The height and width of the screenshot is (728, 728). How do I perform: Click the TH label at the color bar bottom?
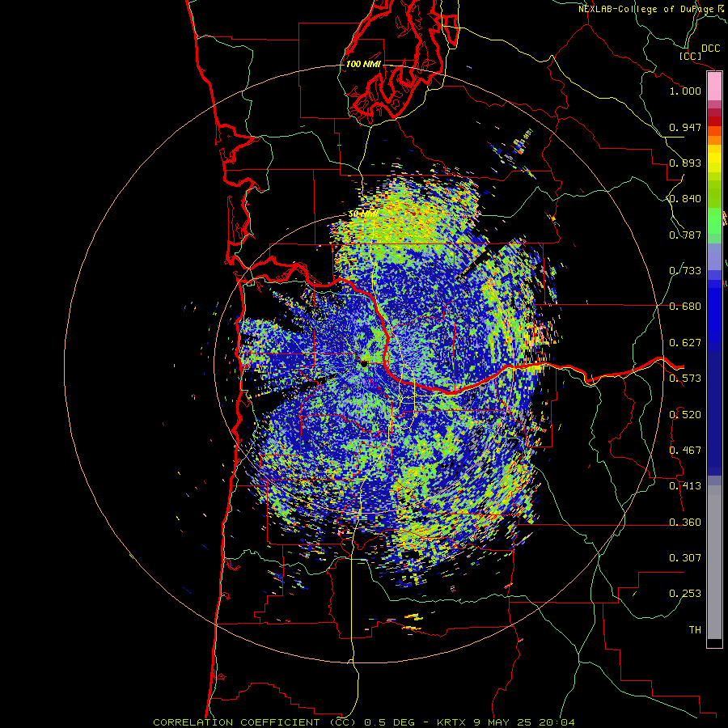click(695, 630)
